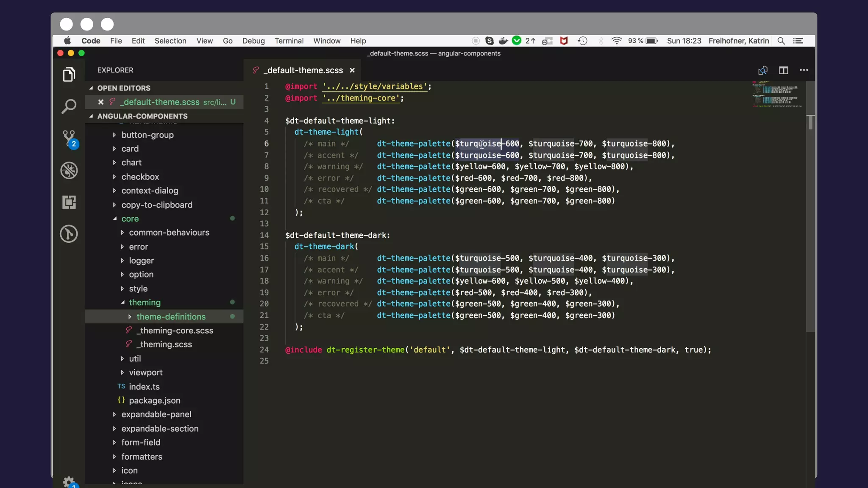Click the split editor icon

[x=783, y=70]
